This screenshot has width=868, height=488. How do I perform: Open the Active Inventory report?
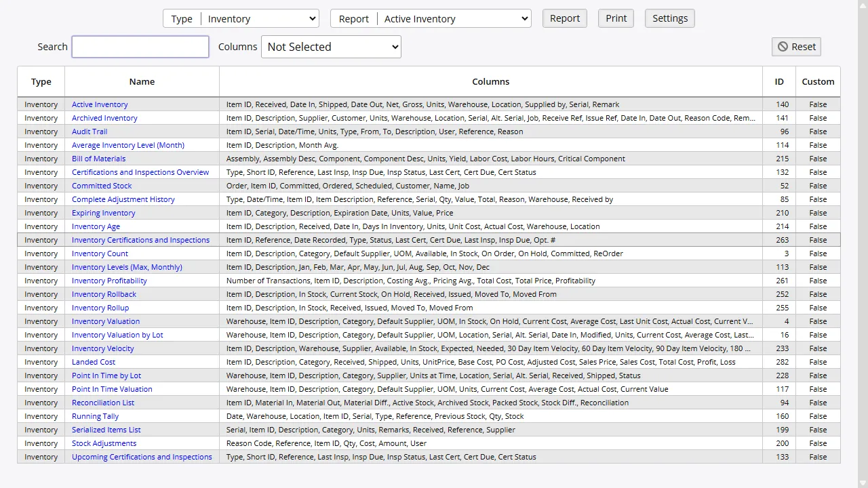coord(99,104)
